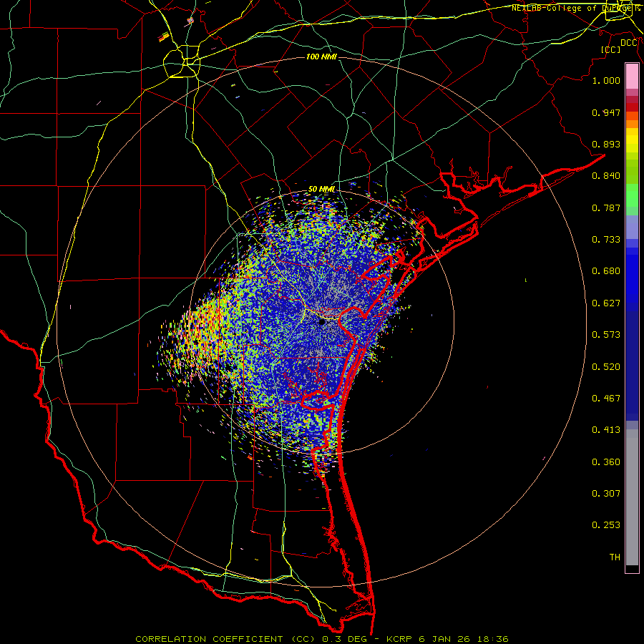Select the 0.627 scale value

click(x=606, y=303)
